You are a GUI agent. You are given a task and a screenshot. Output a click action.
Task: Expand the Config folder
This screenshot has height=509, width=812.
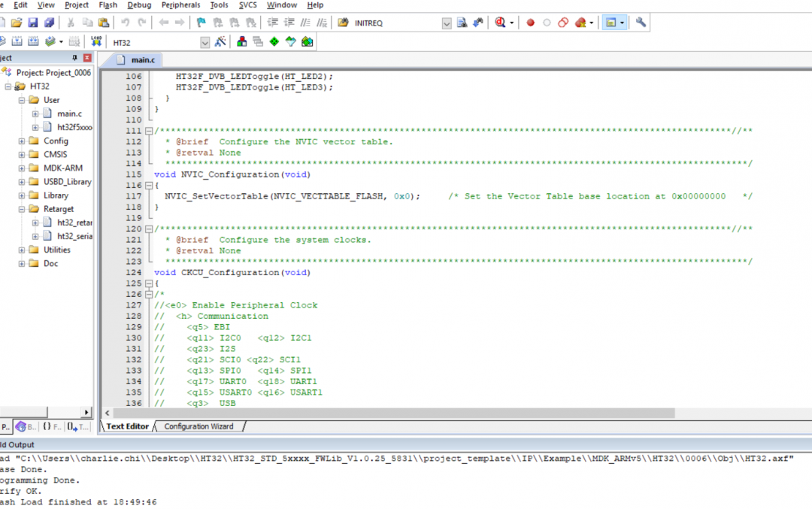[x=22, y=141]
